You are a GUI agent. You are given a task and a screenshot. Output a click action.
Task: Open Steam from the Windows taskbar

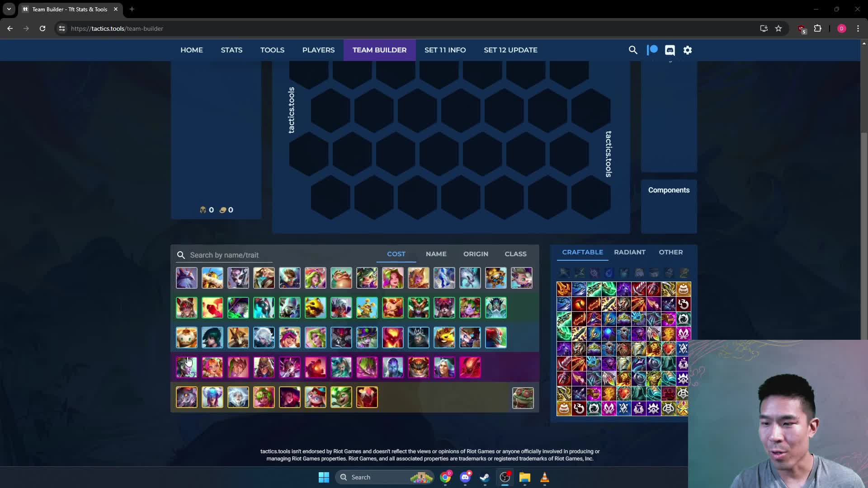point(485,478)
